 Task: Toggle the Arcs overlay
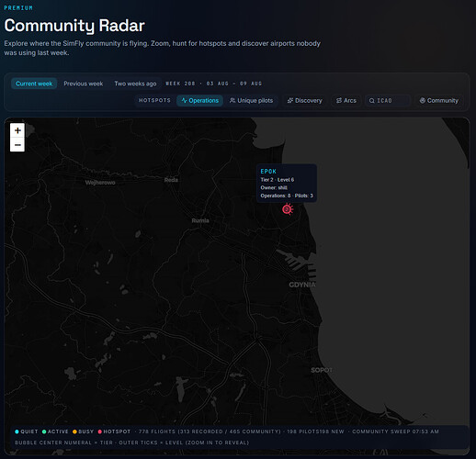tap(346, 101)
